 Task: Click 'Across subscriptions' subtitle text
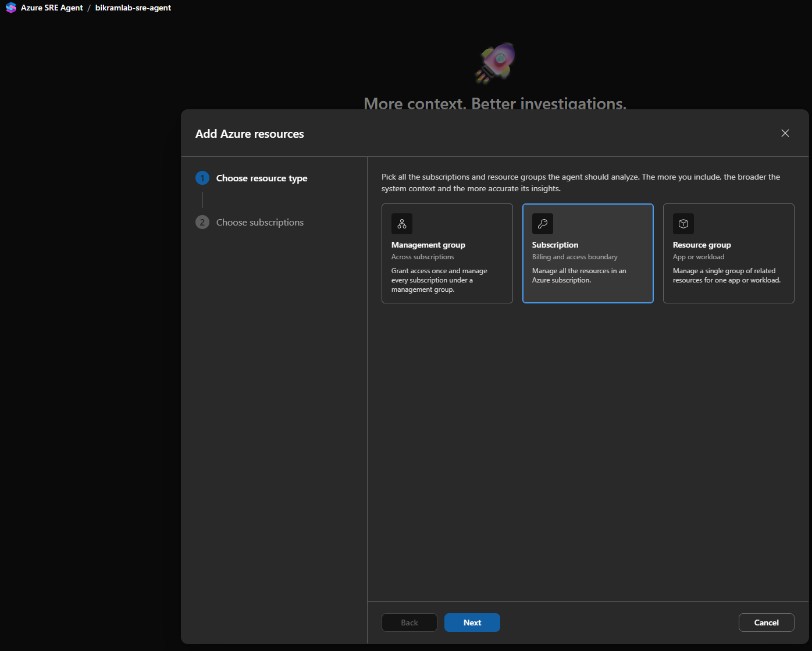423,257
